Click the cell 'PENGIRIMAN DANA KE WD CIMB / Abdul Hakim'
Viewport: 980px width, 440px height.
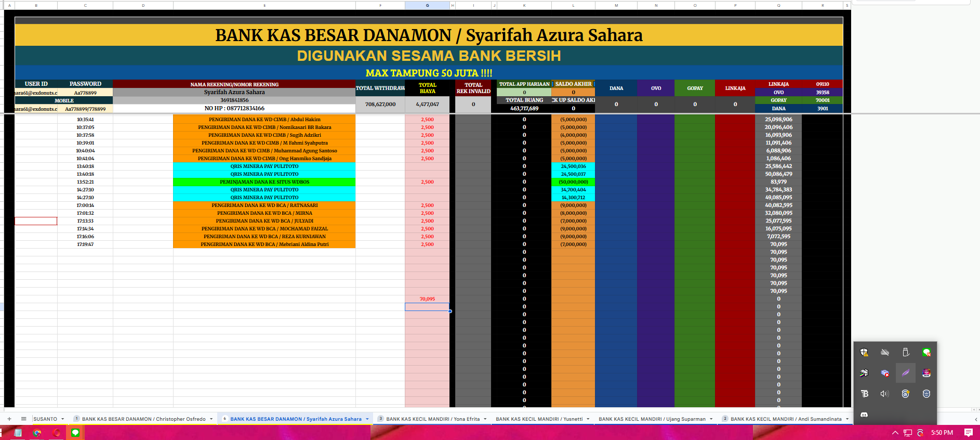click(264, 120)
